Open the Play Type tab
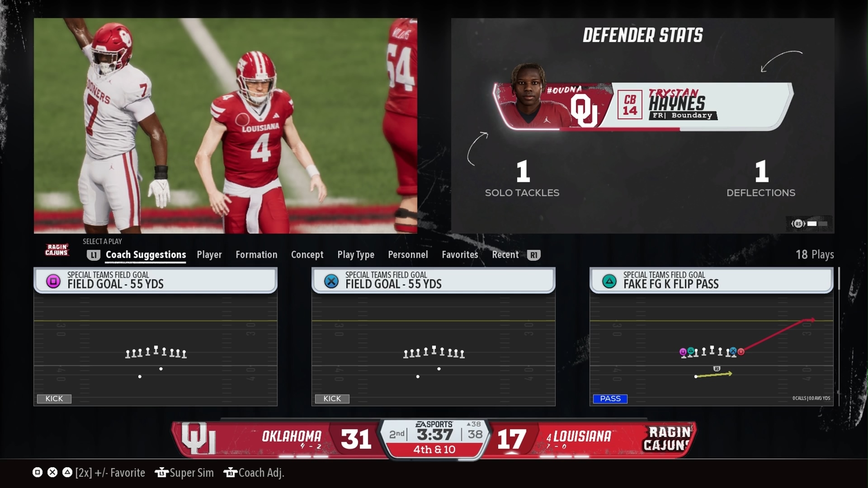The height and width of the screenshot is (488, 868). point(355,255)
